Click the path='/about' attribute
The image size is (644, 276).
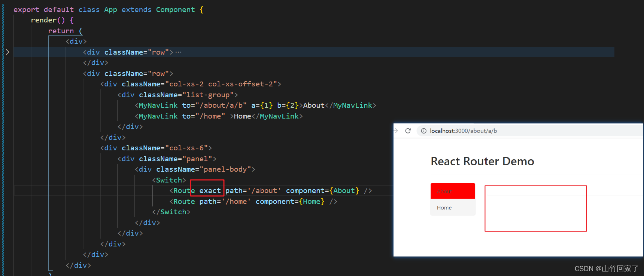[x=253, y=191]
